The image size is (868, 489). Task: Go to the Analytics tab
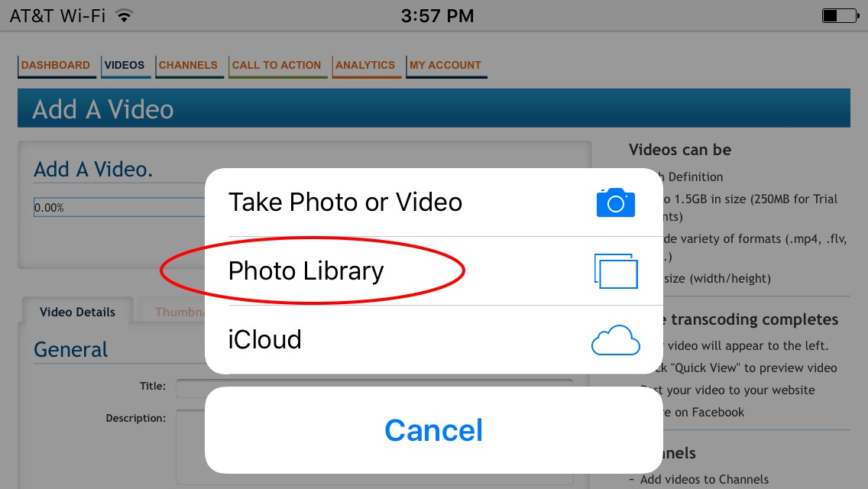366,66
